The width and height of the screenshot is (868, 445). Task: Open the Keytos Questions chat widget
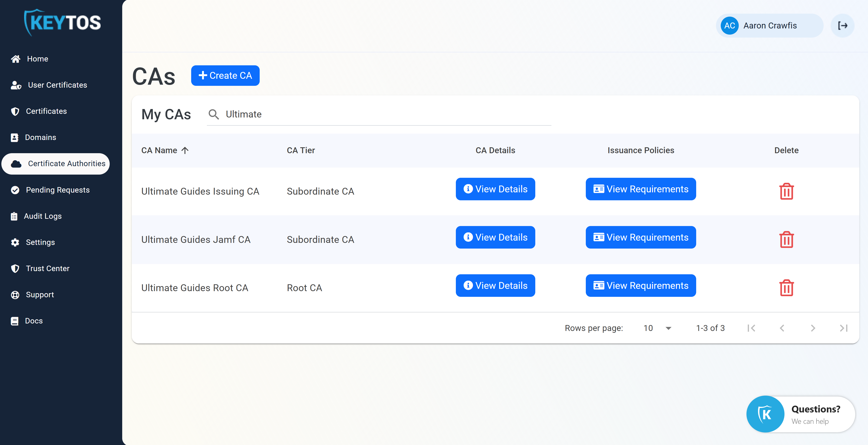[x=801, y=414]
